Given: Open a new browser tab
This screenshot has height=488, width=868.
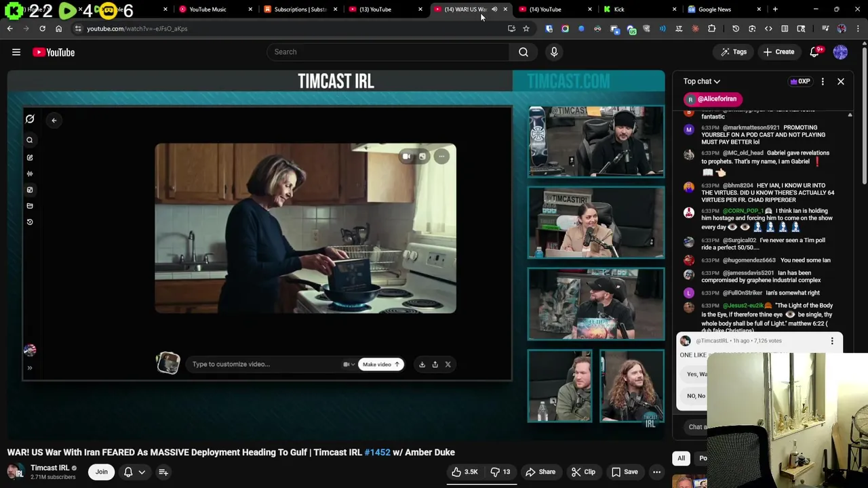Looking at the screenshot, I should coord(775,9).
